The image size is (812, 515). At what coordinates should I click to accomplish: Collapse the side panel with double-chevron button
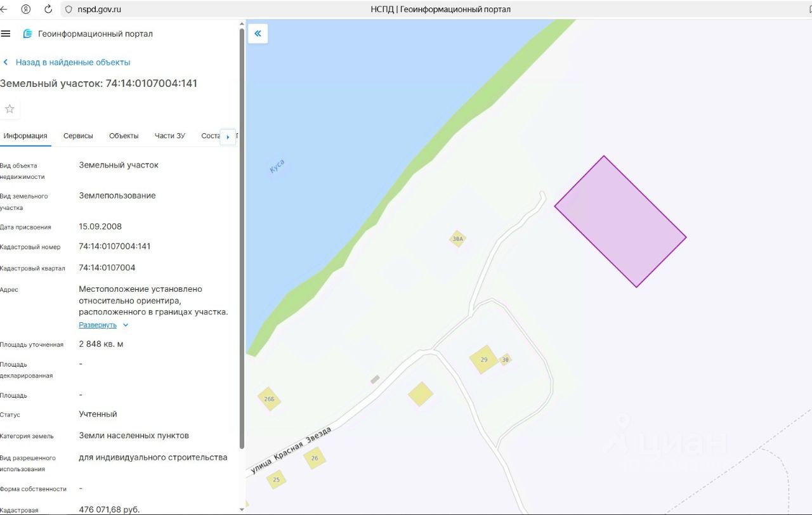click(x=258, y=34)
